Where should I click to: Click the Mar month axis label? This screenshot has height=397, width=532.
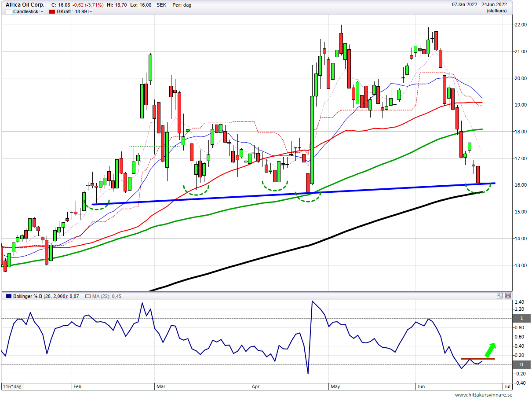pyautogui.click(x=160, y=386)
